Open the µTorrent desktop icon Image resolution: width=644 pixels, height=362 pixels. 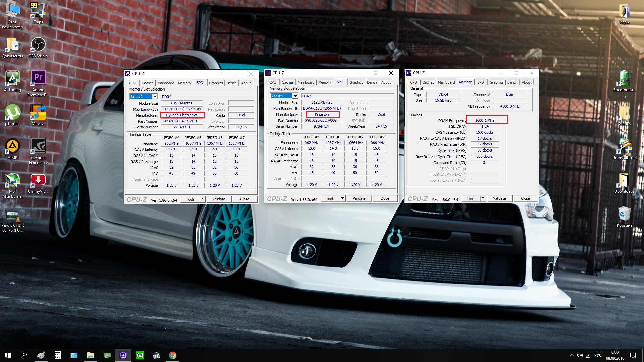[x=12, y=113]
